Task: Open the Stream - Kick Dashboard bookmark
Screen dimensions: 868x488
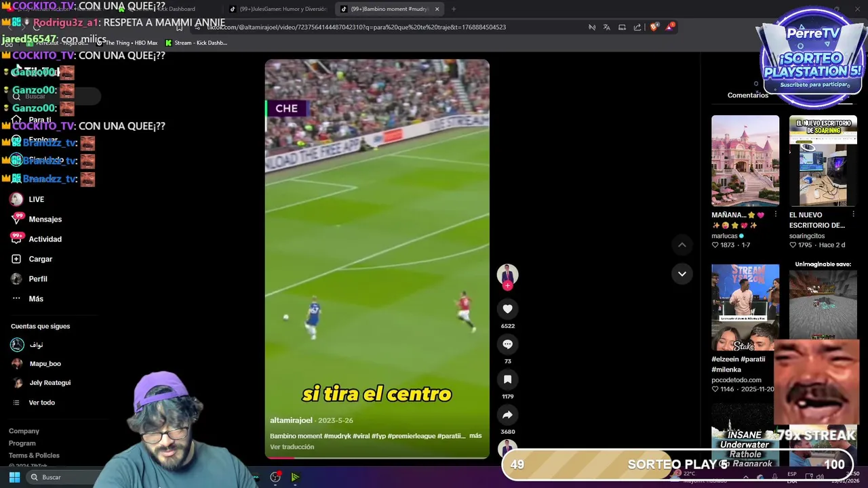Action: pyautogui.click(x=196, y=43)
